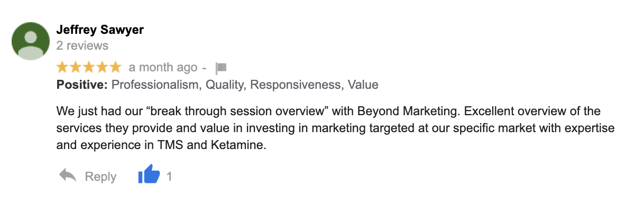Flag this review as inappropriate
This screenshot has width=644, height=204.
tap(221, 68)
